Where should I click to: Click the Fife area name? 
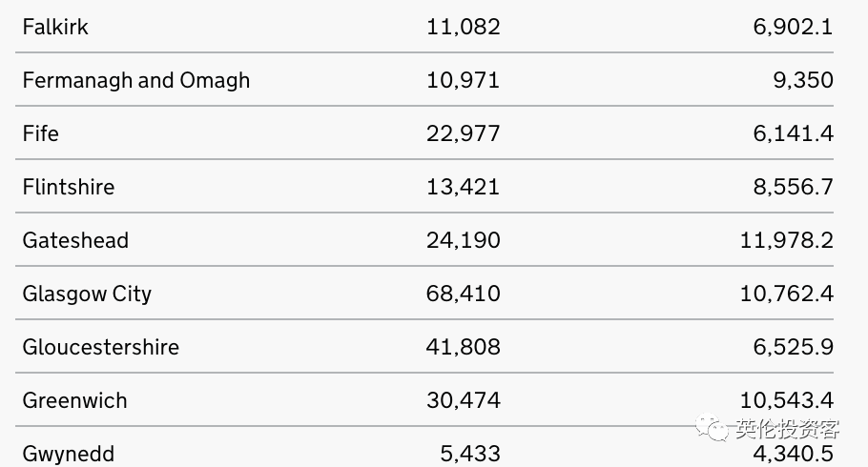40,133
